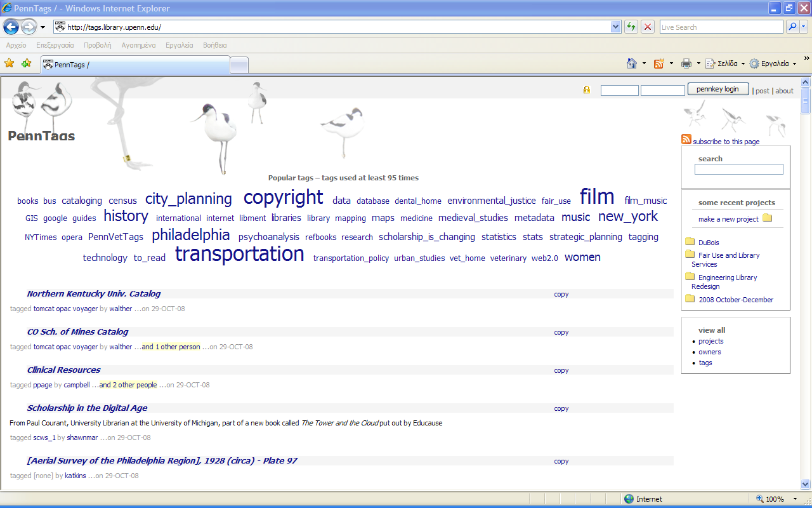This screenshot has width=812, height=508.
Task: Click the film tag in cloud
Action: coord(597,197)
